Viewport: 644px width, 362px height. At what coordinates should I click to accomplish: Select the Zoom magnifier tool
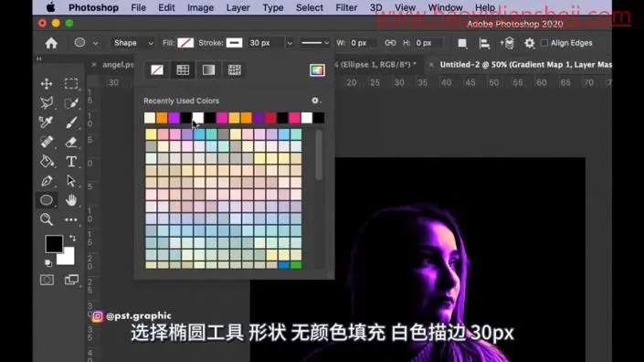coord(47,219)
